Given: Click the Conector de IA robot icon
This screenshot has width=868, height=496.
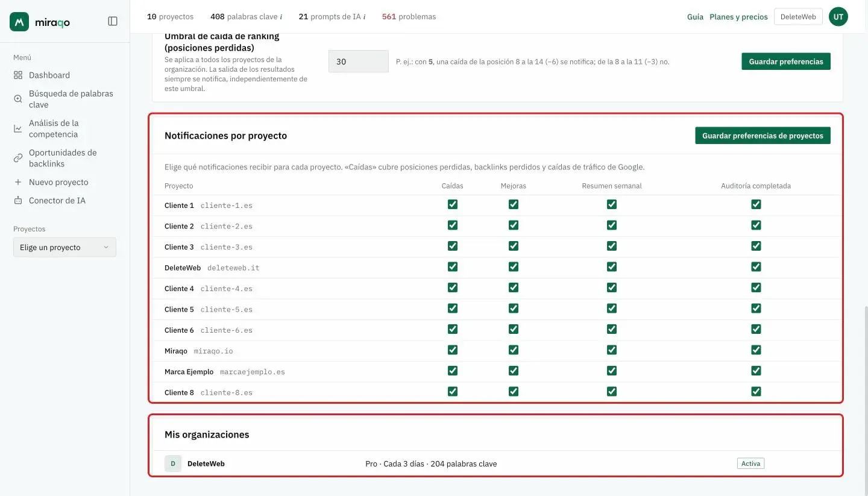Looking at the screenshot, I should click(18, 200).
